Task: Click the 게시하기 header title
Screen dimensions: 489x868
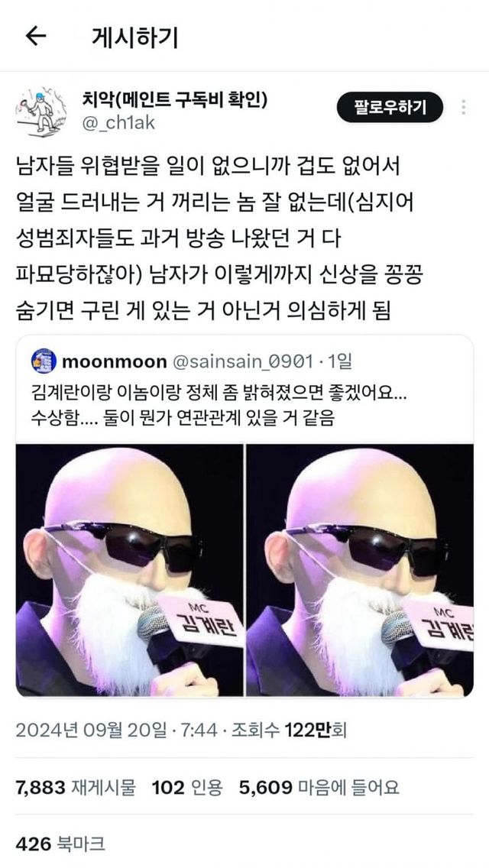Action: tap(134, 37)
